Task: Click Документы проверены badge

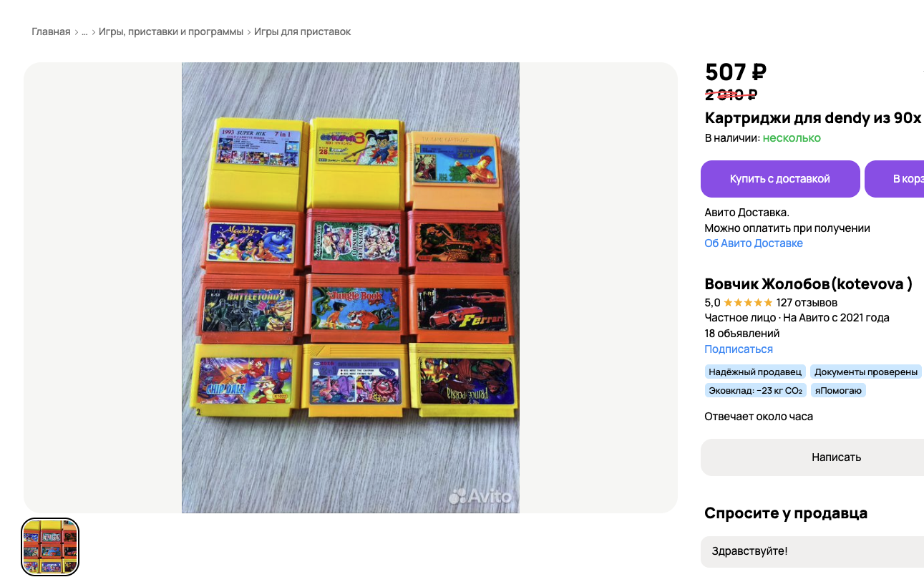Action: (866, 372)
